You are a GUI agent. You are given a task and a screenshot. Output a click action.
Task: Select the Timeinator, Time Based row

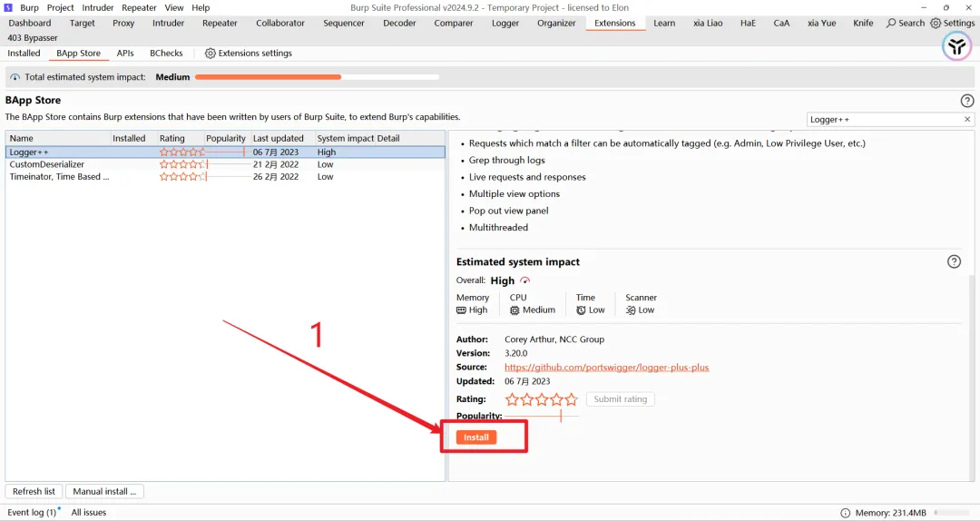225,177
